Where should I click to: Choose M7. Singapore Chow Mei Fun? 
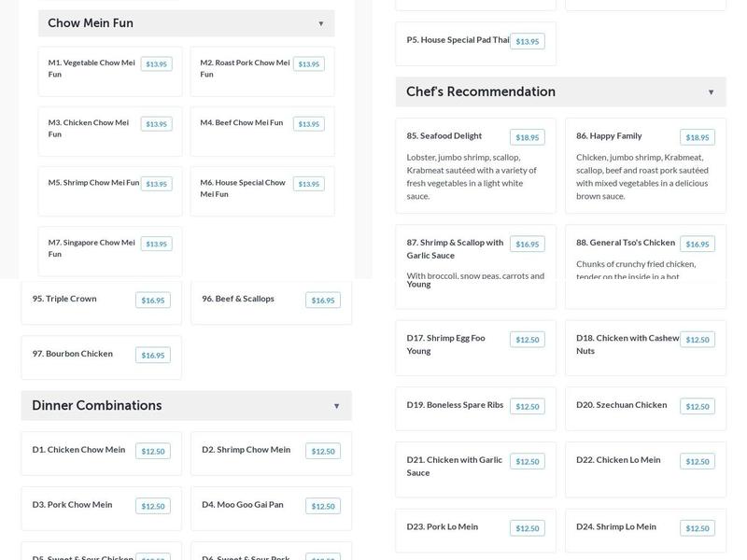click(x=92, y=247)
